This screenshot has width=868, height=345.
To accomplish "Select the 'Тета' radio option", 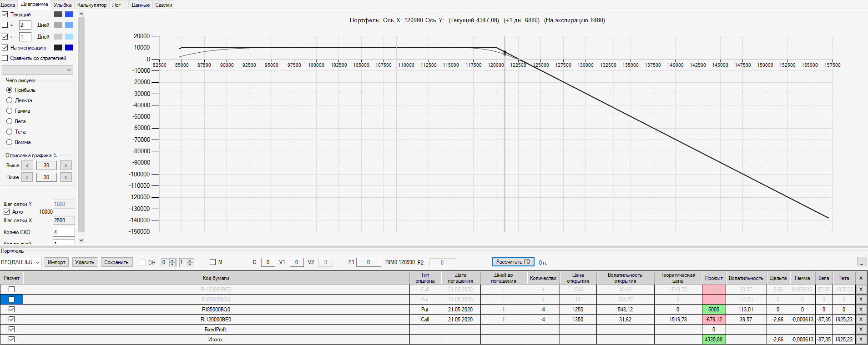I will point(9,132).
